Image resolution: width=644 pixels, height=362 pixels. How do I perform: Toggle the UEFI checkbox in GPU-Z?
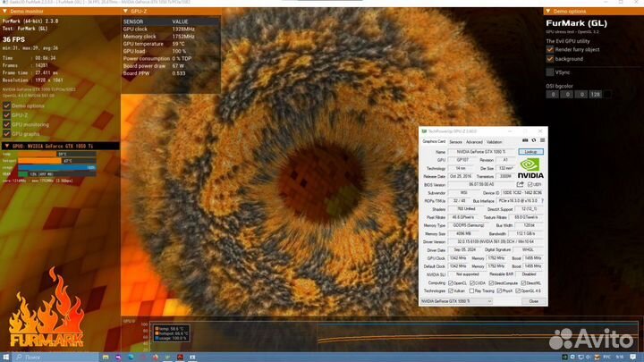530,185
